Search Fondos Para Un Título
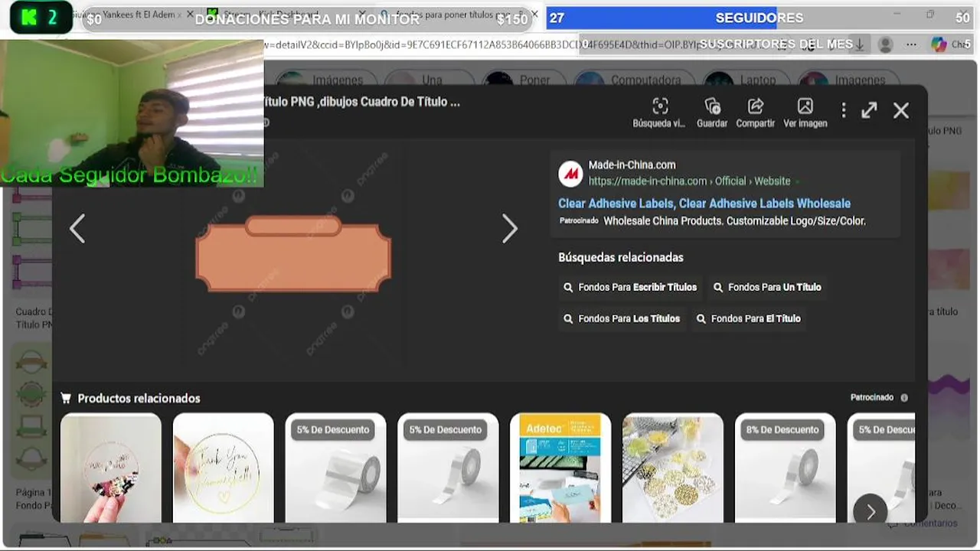Image resolution: width=980 pixels, height=551 pixels. click(767, 287)
